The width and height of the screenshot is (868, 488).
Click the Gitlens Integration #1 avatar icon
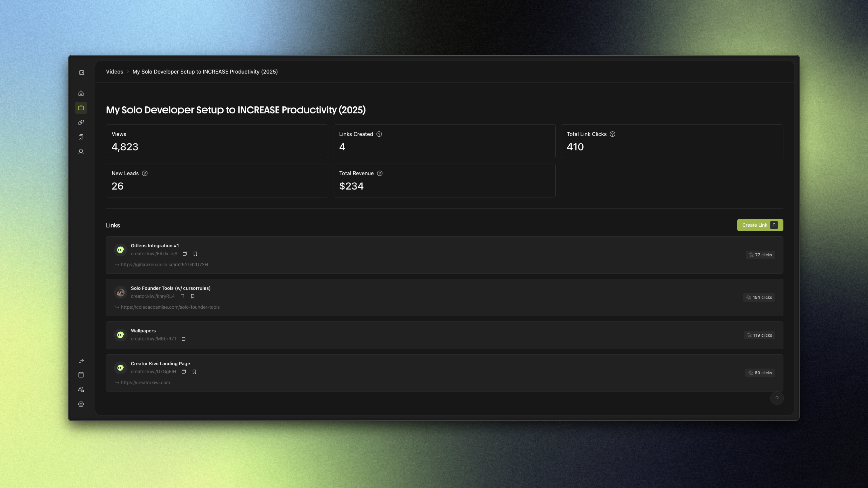tap(120, 250)
